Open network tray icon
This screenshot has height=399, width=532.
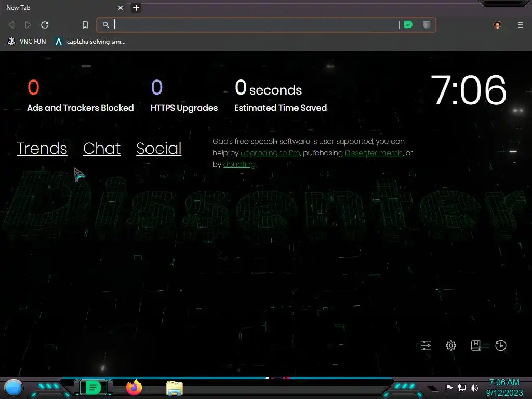pyautogui.click(x=462, y=388)
